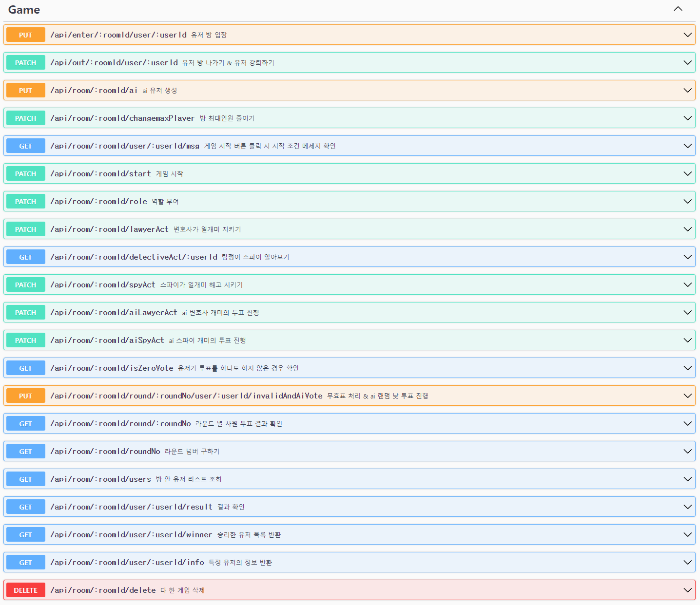Click the /api/room/:roomId/users endpoint path
The image size is (700, 605).
pos(101,479)
